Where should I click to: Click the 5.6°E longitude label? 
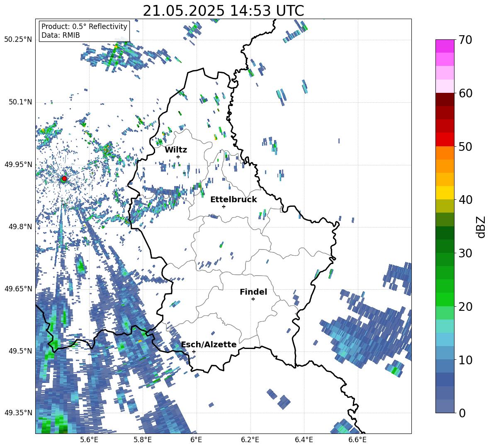pyautogui.click(x=89, y=440)
